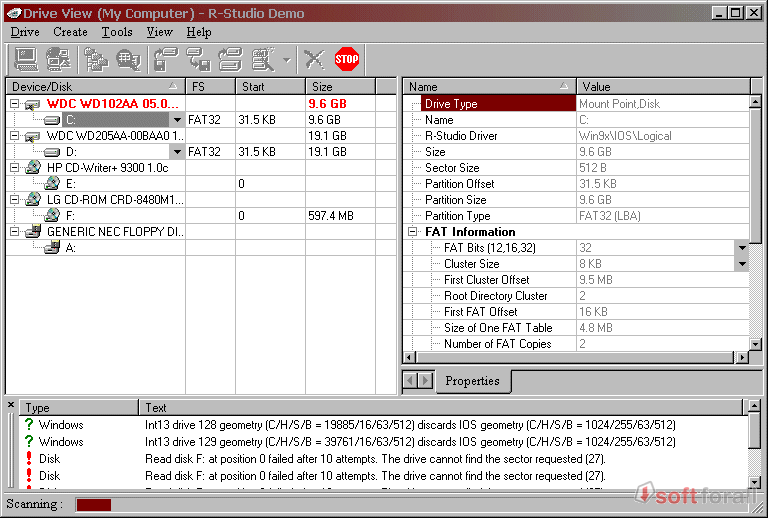The image size is (768, 518).
Task: Click WDC WD102AA hard drive icon
Action: click(x=32, y=104)
